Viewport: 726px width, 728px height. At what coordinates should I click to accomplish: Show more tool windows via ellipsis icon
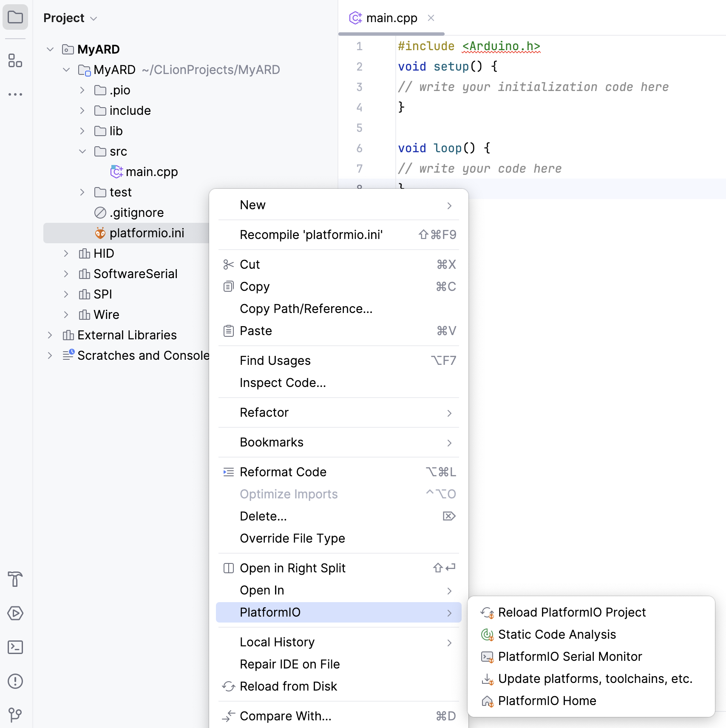click(x=15, y=94)
